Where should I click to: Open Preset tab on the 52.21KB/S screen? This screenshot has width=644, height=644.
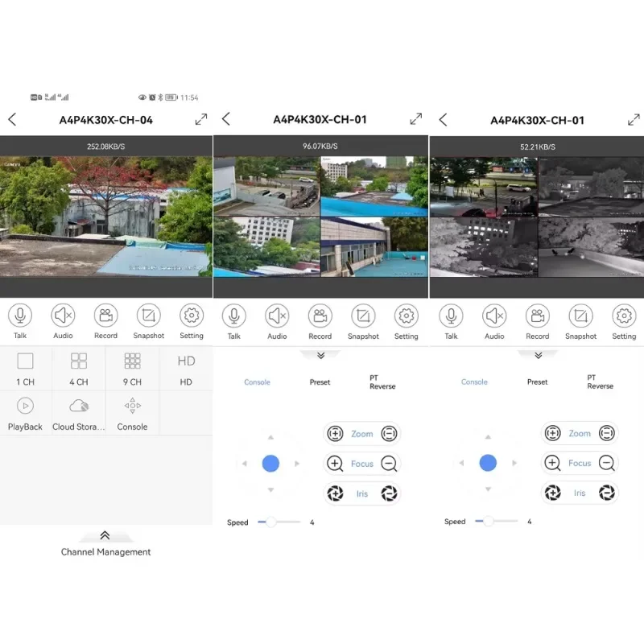coord(537,382)
